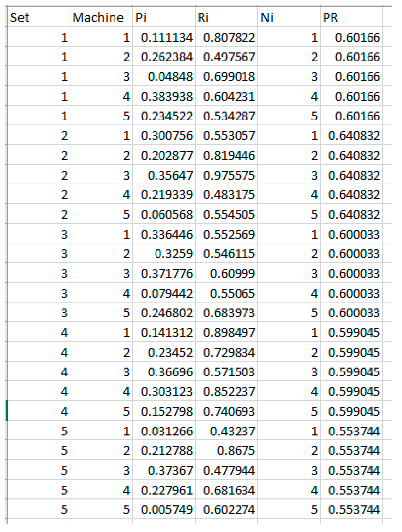The image size is (402, 532).
Task: Select cell with value 0.807822
Action: point(229,37)
